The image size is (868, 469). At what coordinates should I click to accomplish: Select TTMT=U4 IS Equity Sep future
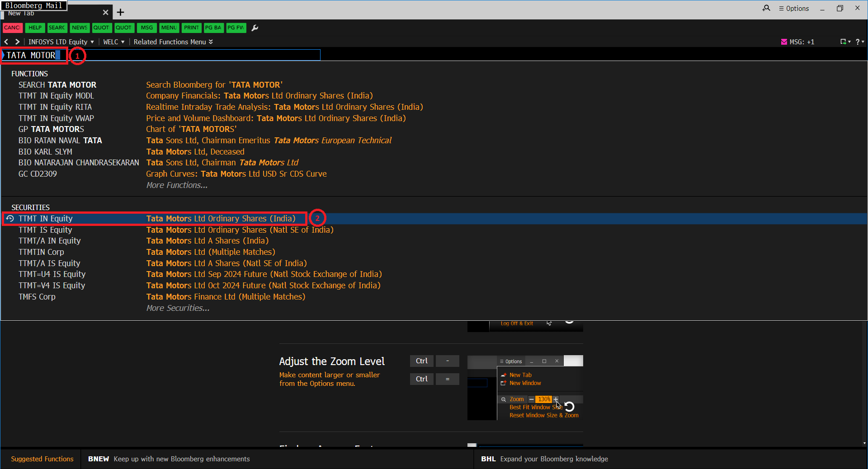click(x=52, y=274)
